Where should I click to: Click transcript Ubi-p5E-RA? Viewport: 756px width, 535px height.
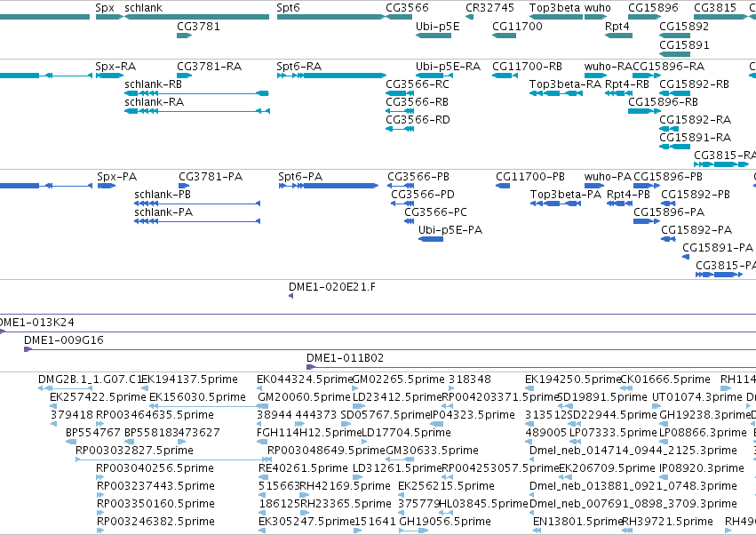pos(448,66)
